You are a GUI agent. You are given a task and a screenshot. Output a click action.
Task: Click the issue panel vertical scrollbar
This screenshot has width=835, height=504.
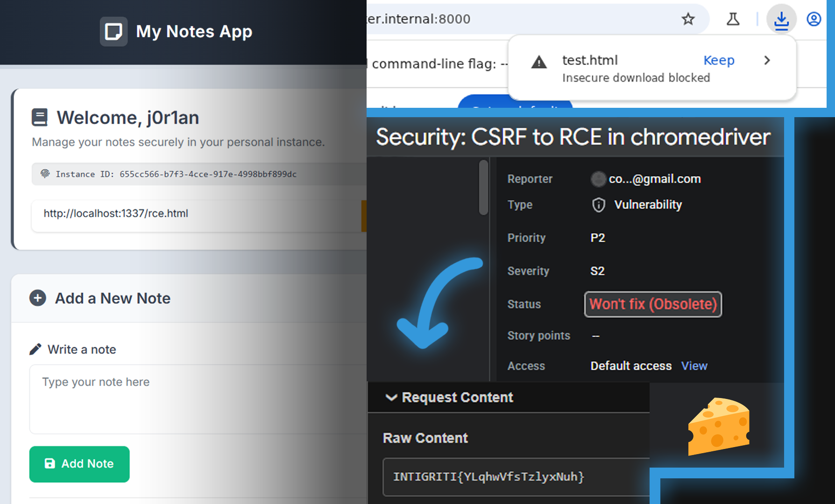tap(483, 187)
